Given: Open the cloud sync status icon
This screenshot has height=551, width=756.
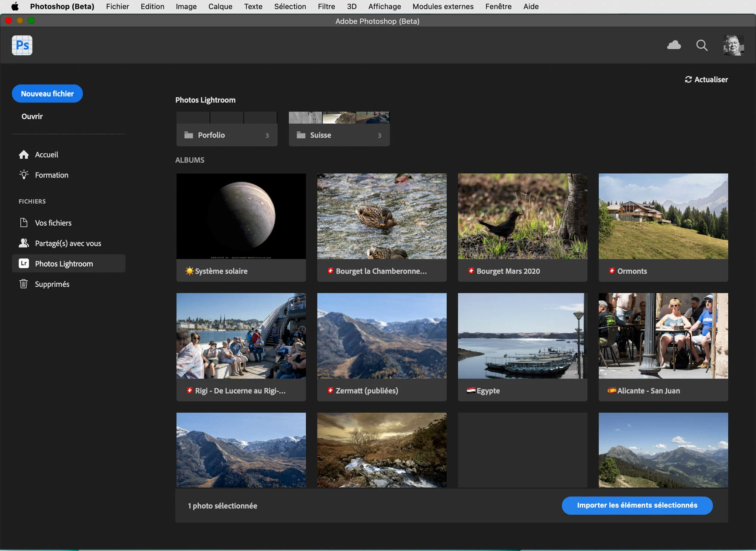Looking at the screenshot, I should pyautogui.click(x=674, y=45).
